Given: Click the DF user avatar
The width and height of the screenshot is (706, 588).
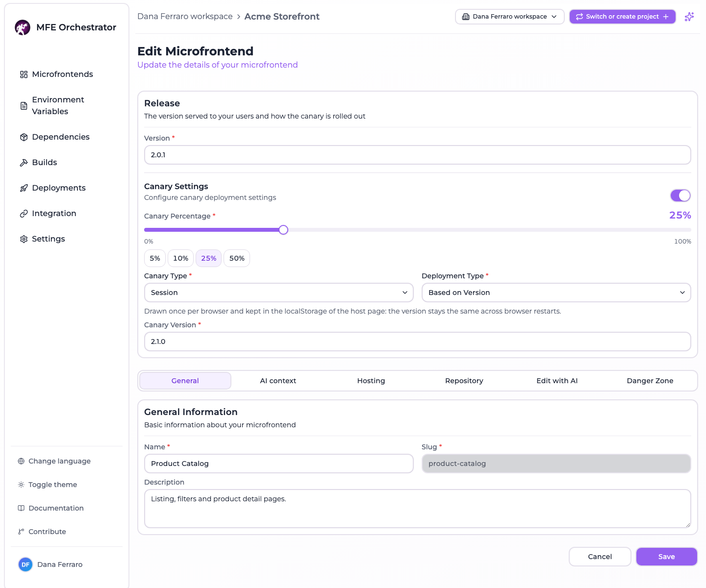Looking at the screenshot, I should [25, 564].
